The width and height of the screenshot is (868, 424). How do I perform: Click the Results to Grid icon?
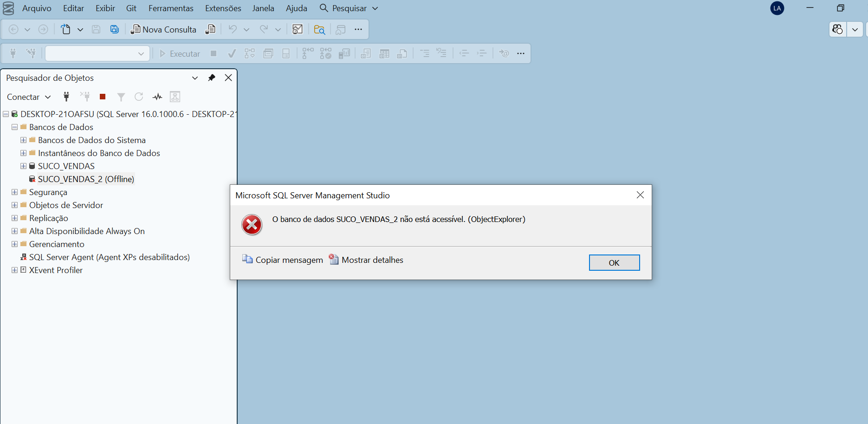(x=384, y=53)
